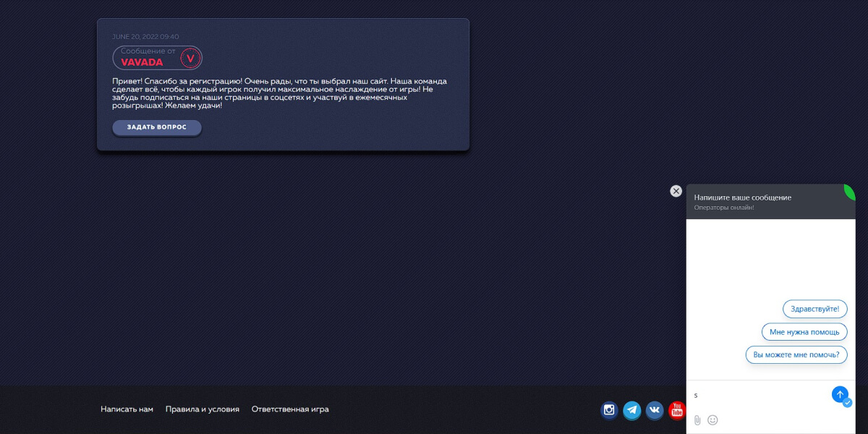
Task: Click the welcome message text starting with Привет
Action: 279,93
